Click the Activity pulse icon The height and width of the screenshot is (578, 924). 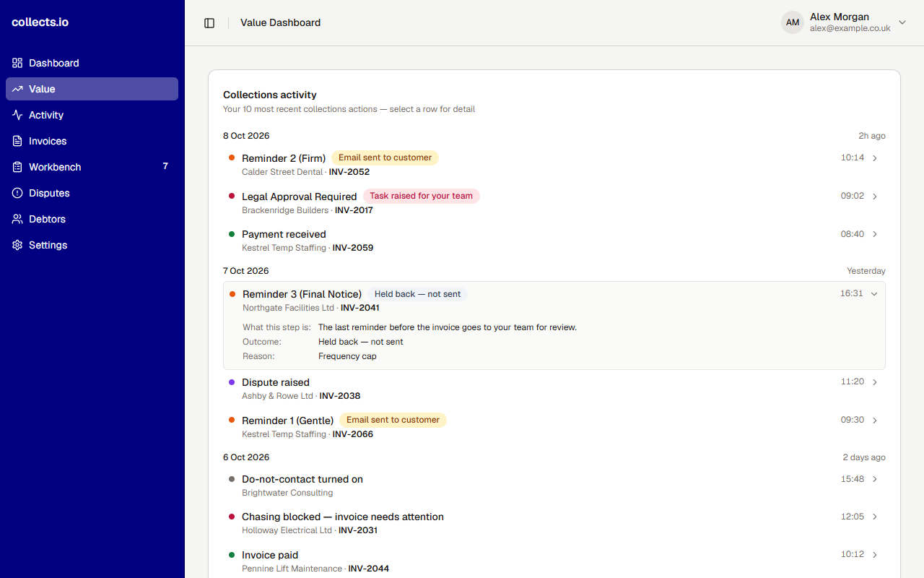tap(17, 115)
